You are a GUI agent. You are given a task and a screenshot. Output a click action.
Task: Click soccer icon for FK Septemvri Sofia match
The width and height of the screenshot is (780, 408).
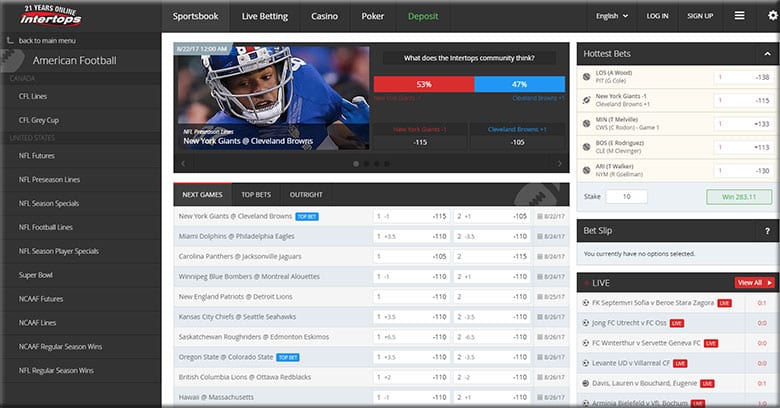tap(585, 303)
